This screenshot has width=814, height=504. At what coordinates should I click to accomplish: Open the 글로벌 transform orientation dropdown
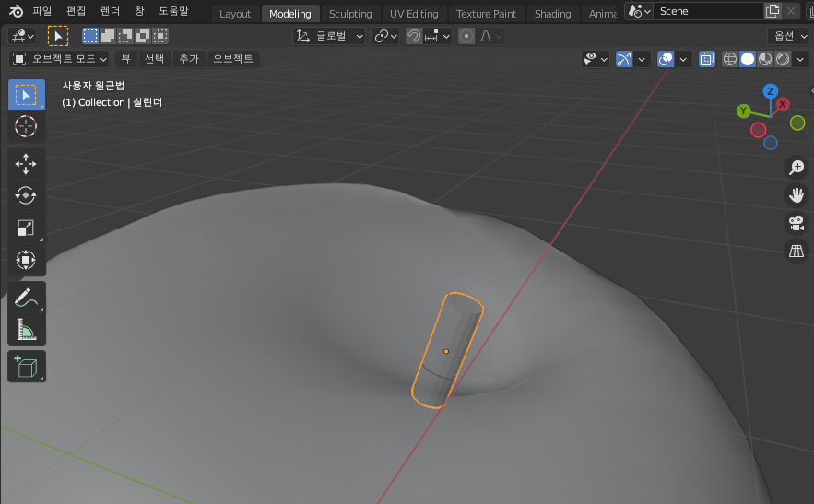tap(329, 36)
